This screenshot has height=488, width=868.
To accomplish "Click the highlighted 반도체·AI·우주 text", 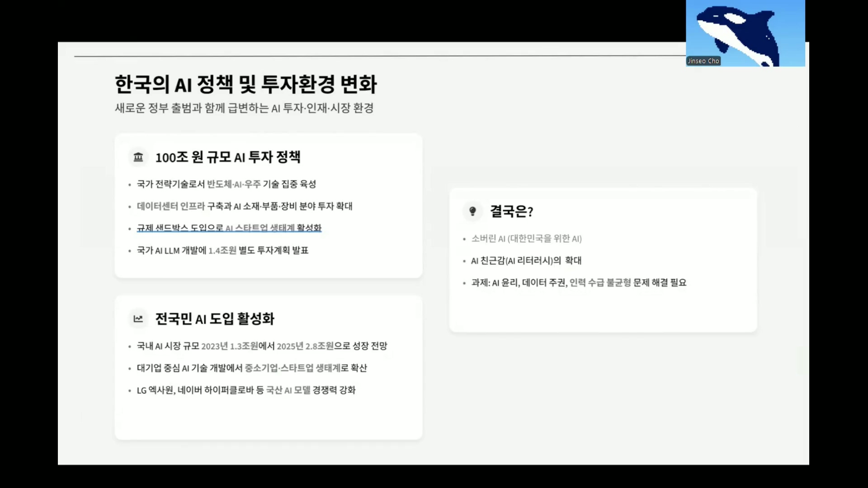I will click(x=234, y=184).
